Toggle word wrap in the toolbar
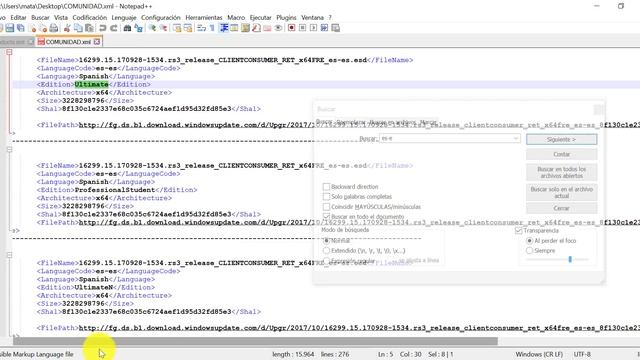The image size is (640, 360). [202, 28]
